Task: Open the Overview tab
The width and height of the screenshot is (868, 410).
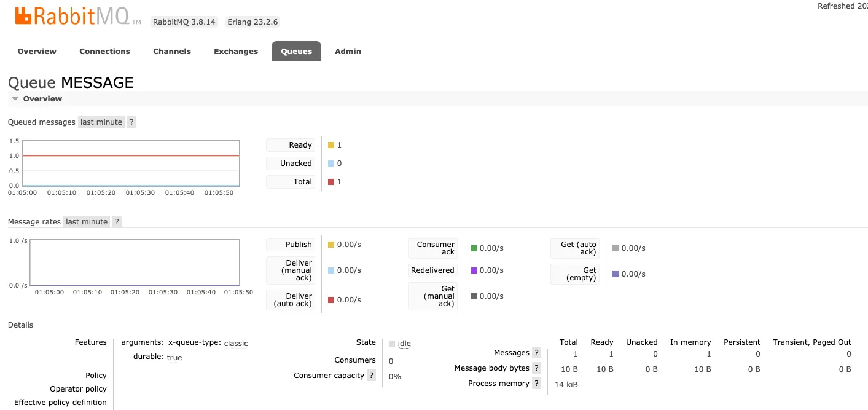Action: [x=37, y=51]
